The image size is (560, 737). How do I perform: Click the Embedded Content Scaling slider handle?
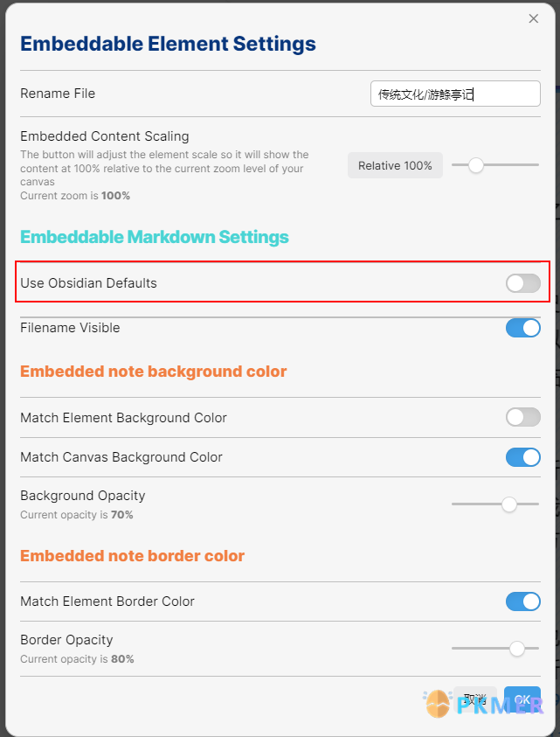click(x=476, y=165)
